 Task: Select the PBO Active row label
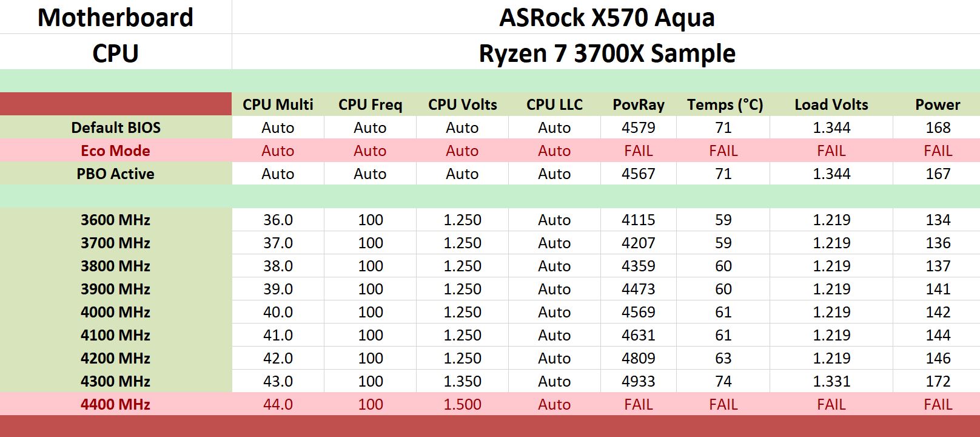(115, 174)
